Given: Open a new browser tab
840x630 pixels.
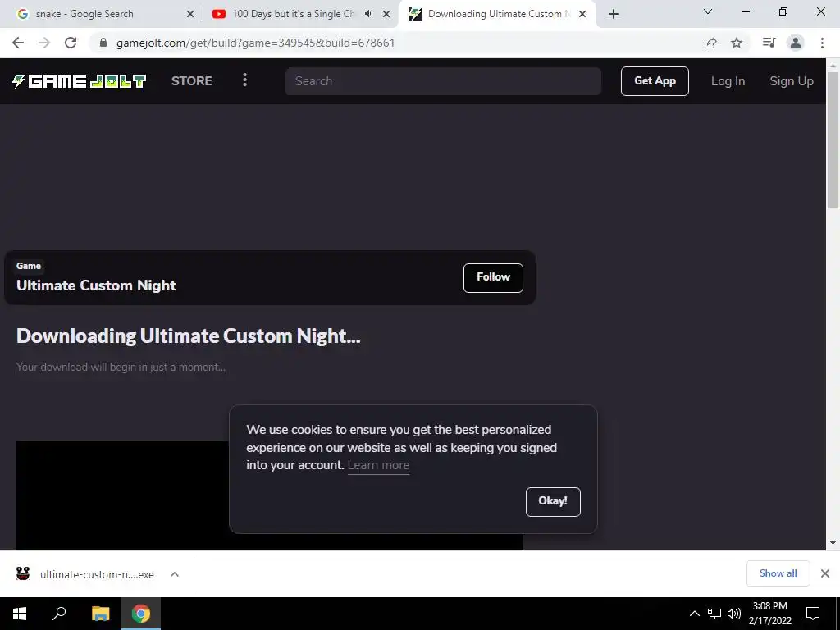Looking at the screenshot, I should coord(614,14).
